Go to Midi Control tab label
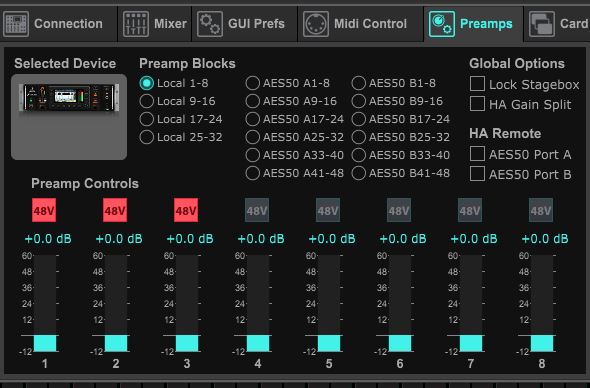590x388 pixels. point(370,24)
